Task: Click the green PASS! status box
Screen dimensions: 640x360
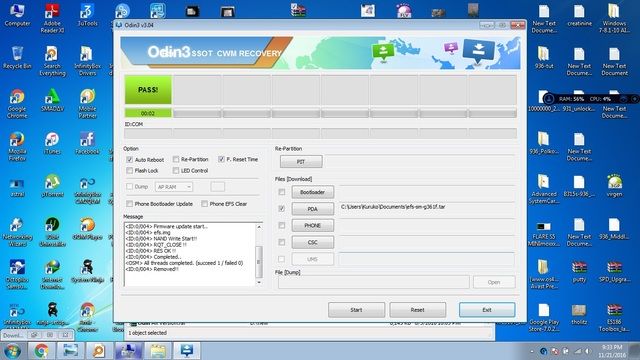Action: [x=148, y=89]
